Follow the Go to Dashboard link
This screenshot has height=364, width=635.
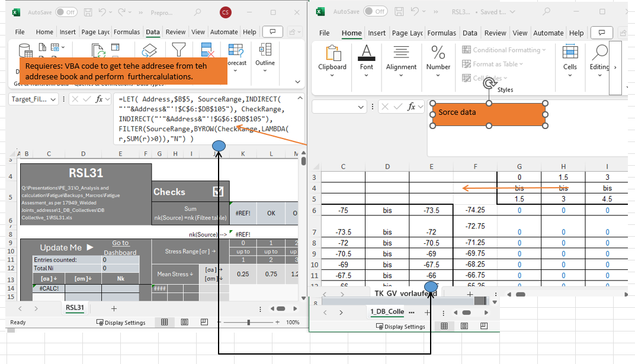(x=120, y=247)
